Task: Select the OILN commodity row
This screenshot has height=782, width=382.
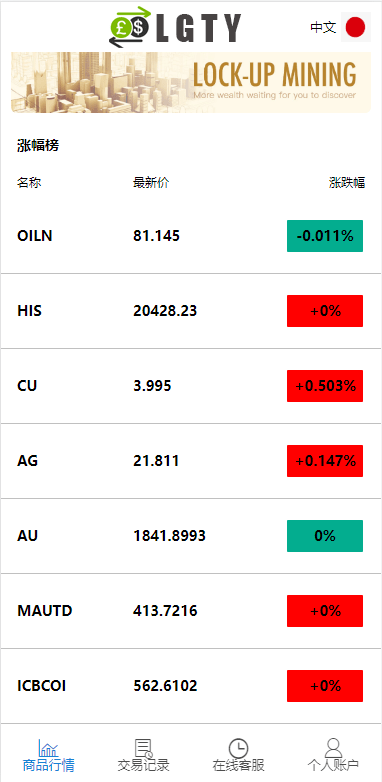Action: pos(191,236)
